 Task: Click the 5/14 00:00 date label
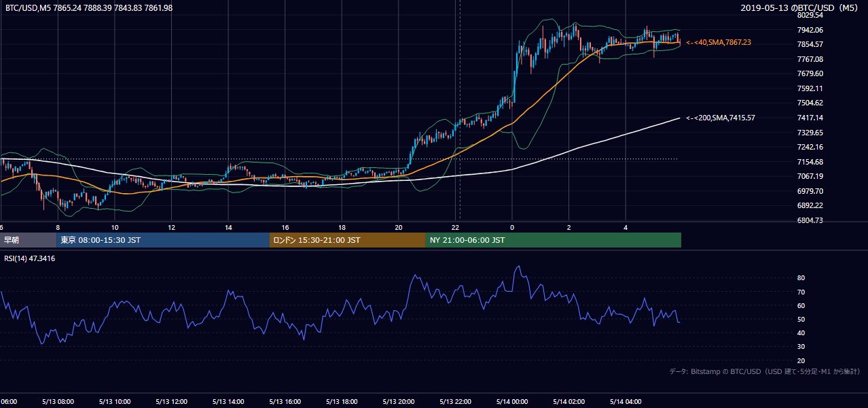(x=512, y=401)
